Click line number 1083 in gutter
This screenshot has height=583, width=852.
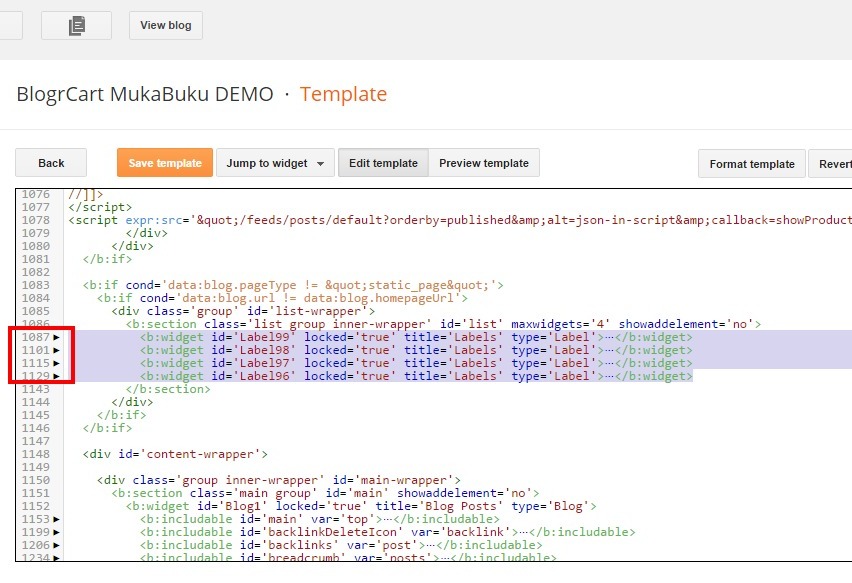pos(36,285)
